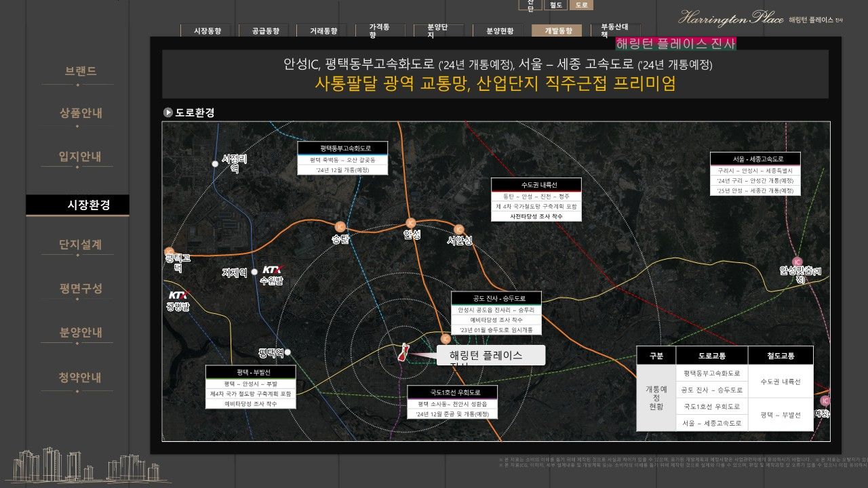
Task: Switch to the 부동산대책 tab
Action: pos(616,30)
